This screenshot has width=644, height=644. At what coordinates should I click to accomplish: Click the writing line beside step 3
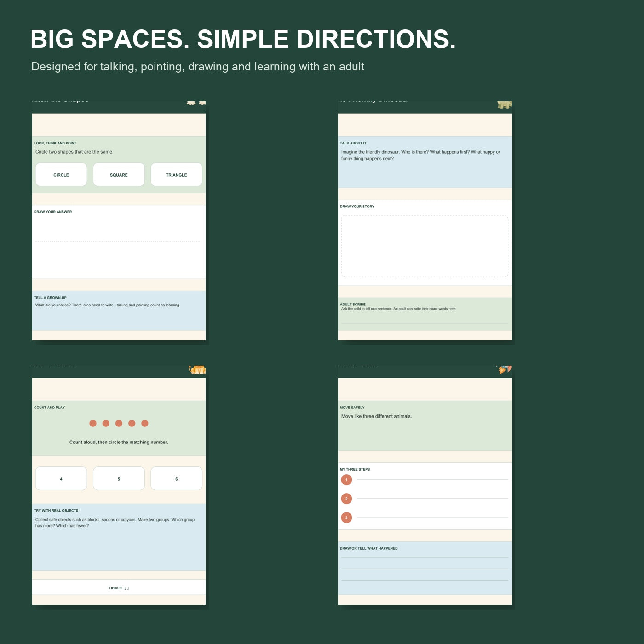pyautogui.click(x=432, y=517)
